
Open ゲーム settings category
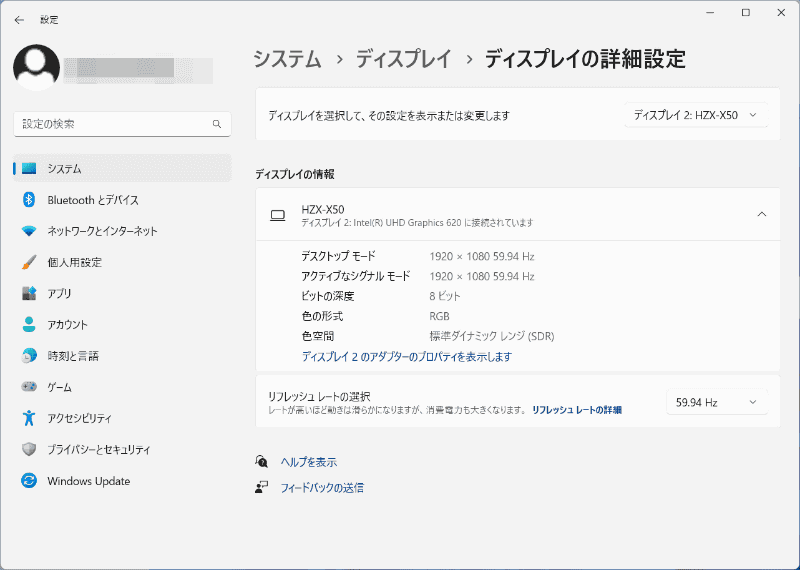point(122,387)
